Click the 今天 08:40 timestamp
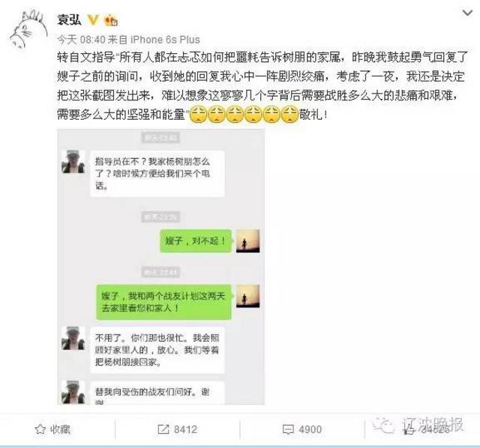The image size is (480, 448). click(81, 40)
